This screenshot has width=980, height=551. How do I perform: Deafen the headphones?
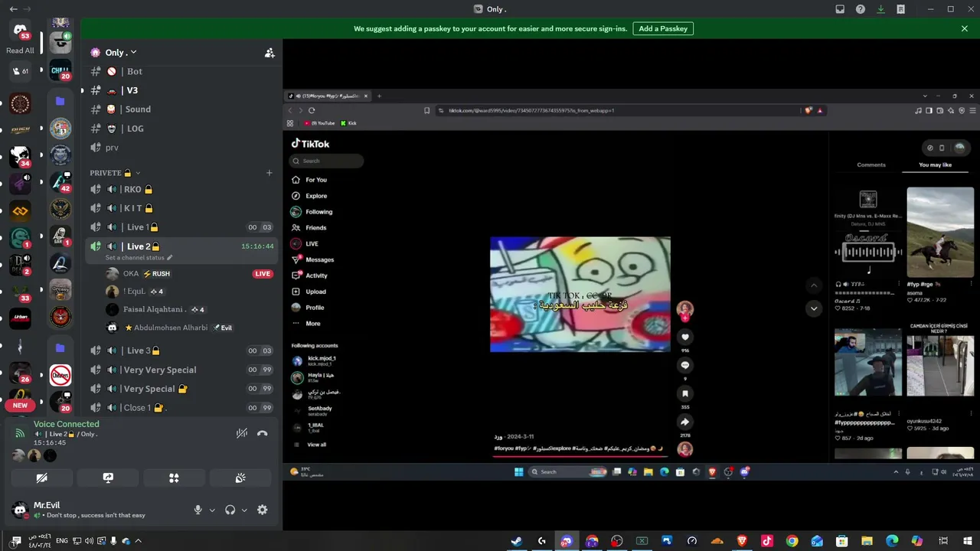[230, 510]
